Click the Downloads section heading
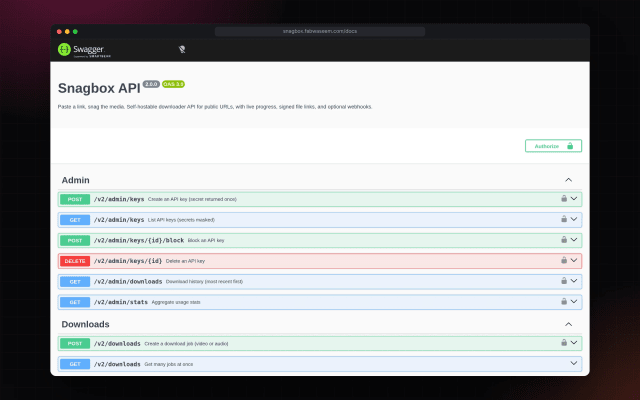This screenshot has height=400, width=640. (x=85, y=324)
